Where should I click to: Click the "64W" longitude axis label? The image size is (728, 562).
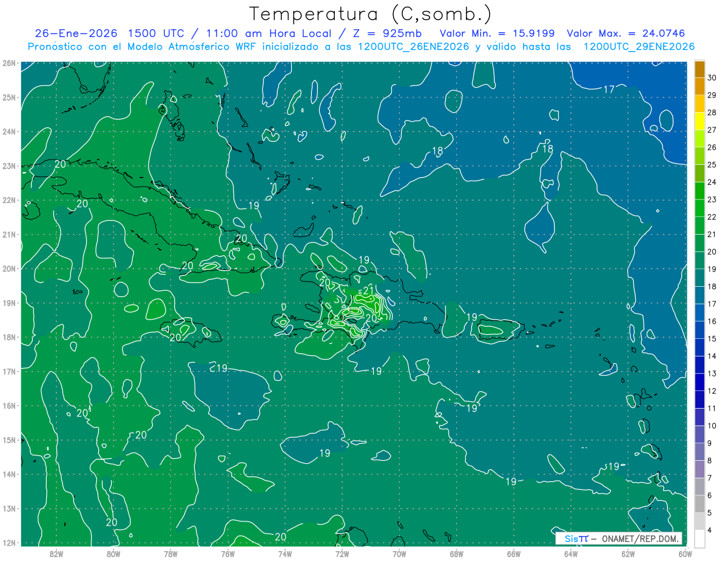point(570,554)
